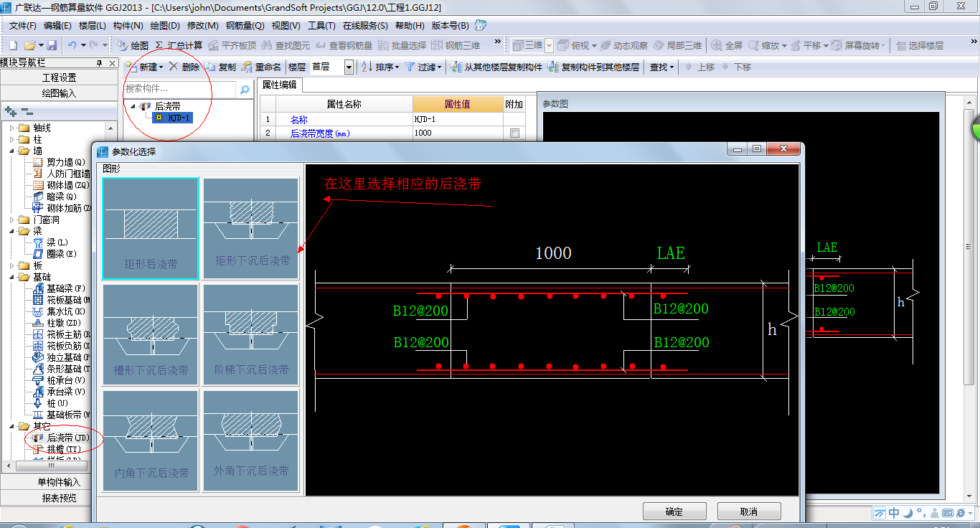Click the search magnifier next to 搜索构件
Viewport: 980px width, 528px height.
tap(245, 90)
